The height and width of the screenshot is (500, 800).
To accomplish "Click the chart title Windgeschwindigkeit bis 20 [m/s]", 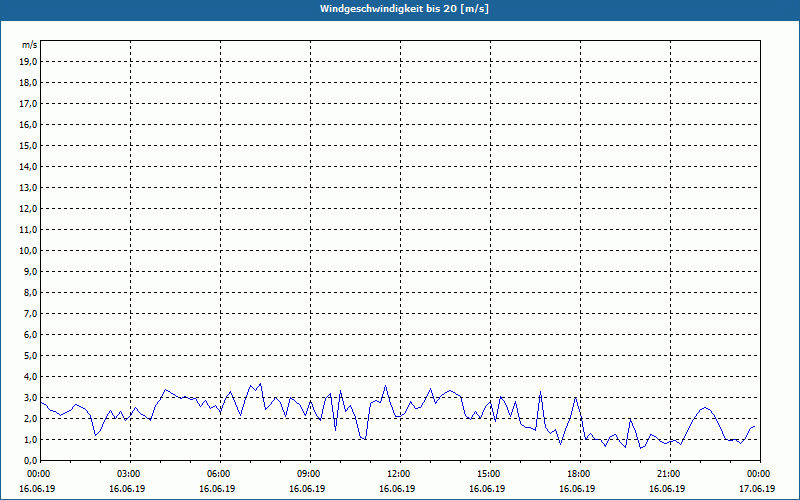I will tap(404, 9).
